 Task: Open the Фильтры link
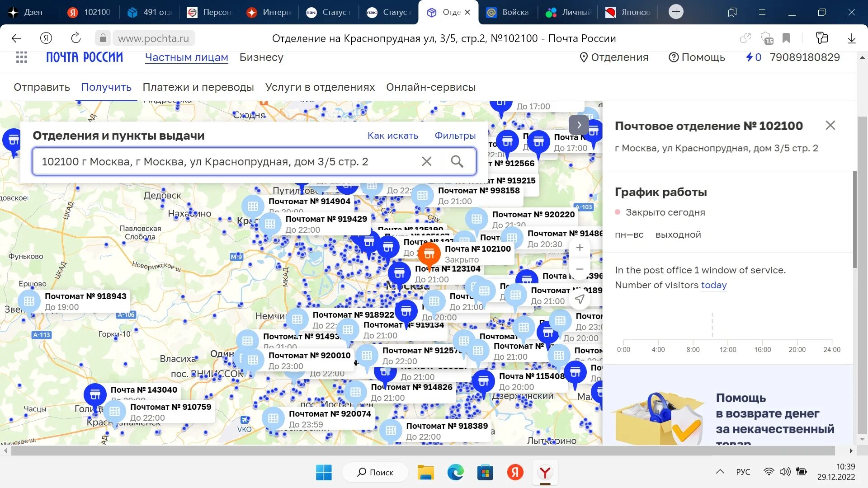tap(455, 136)
